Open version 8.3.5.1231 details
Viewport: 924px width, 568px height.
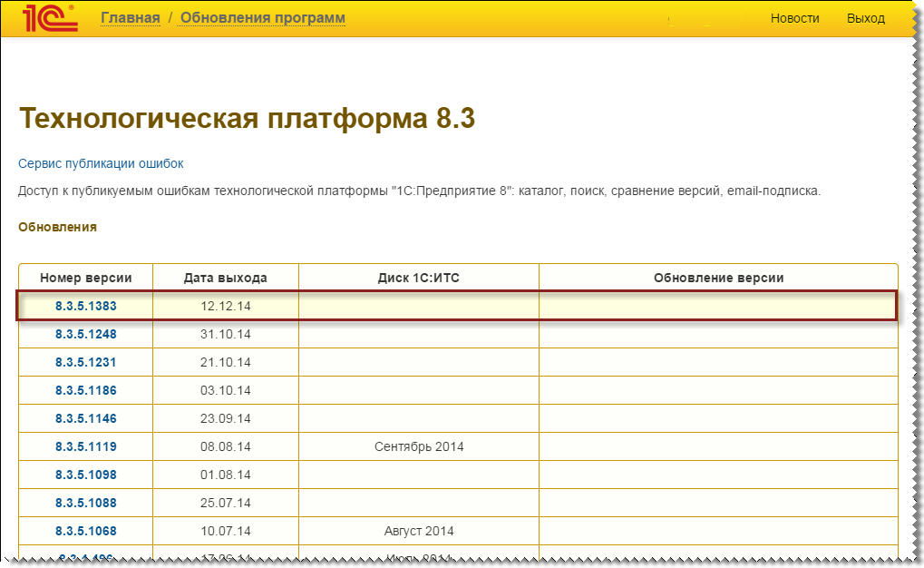click(x=83, y=362)
